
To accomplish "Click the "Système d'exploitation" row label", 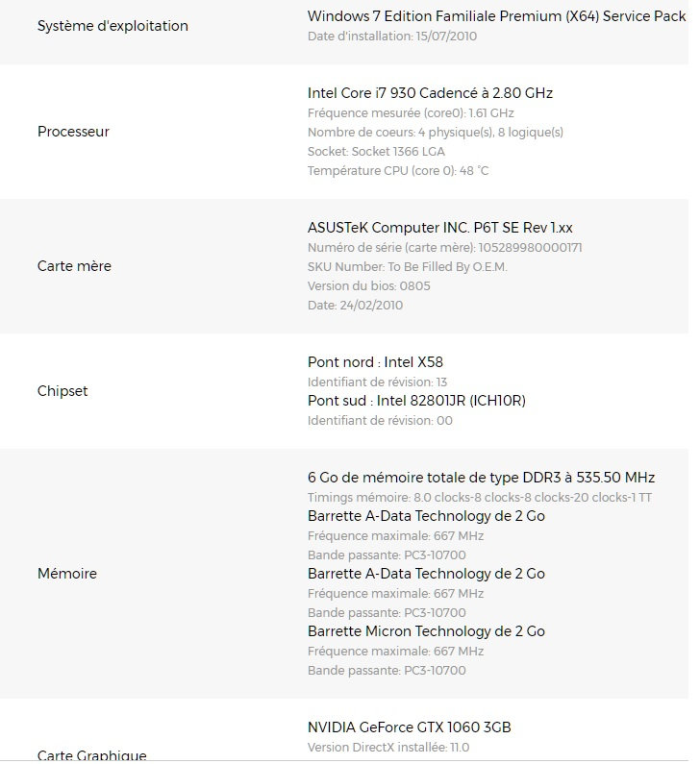I will [112, 26].
